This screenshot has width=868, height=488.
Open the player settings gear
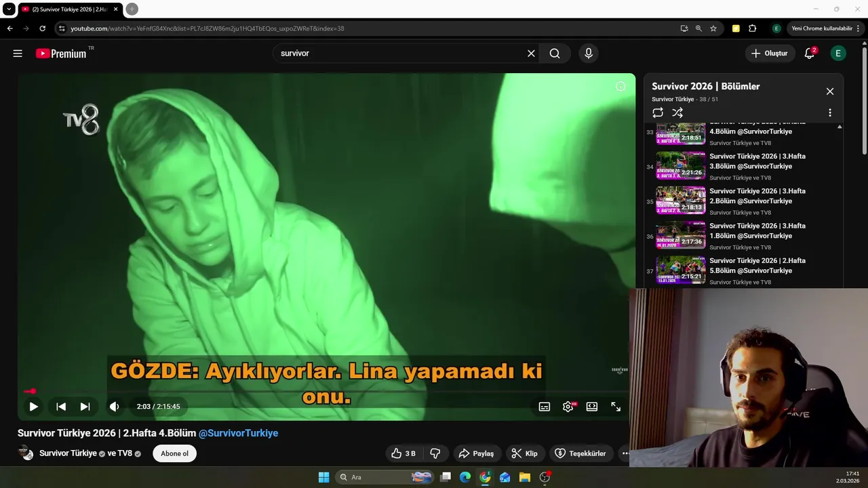click(x=568, y=407)
